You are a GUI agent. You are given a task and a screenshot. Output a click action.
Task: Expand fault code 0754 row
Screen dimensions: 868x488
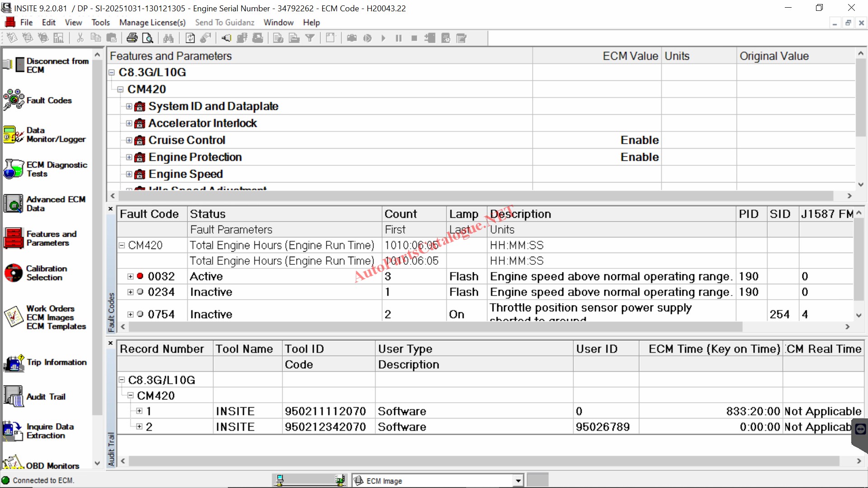(x=131, y=314)
